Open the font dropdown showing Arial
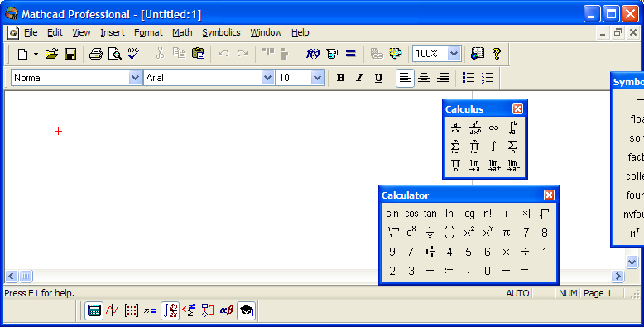Viewport: 644px width, 327px height. point(267,78)
